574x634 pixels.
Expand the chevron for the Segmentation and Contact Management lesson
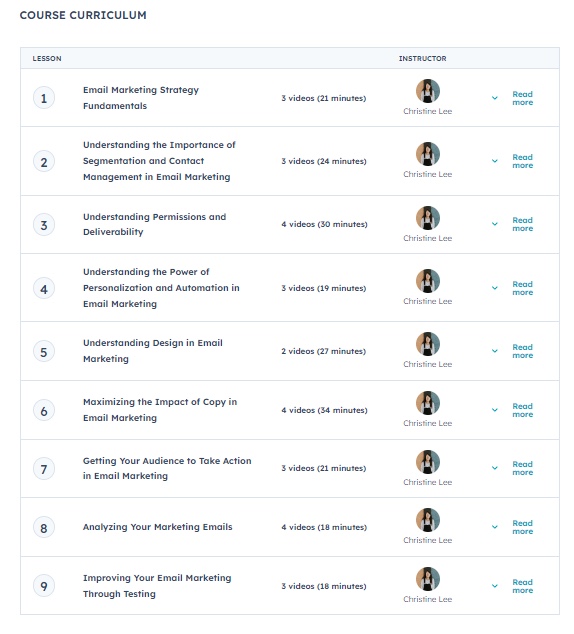[x=494, y=161]
